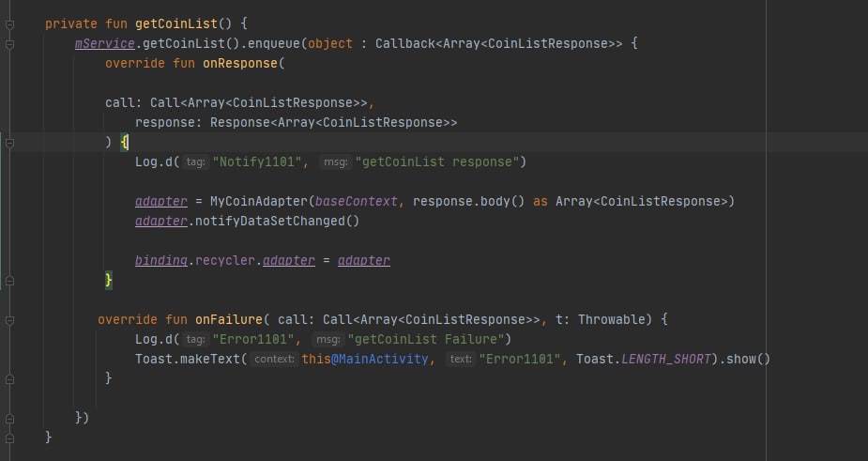The height and width of the screenshot is (461, 868).
Task: Collapse the getCoinList function fold marker
Action: (x=9, y=23)
